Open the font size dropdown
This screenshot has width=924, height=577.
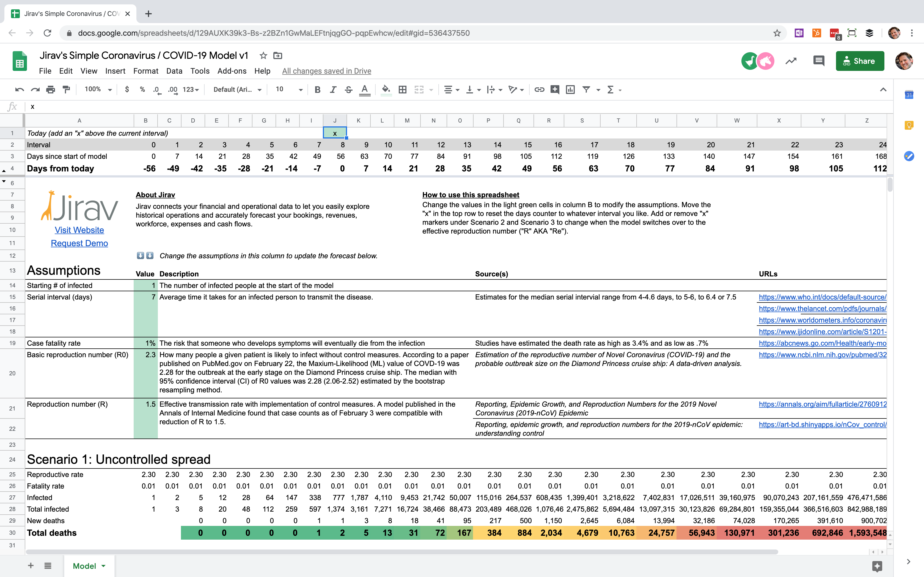coord(289,89)
